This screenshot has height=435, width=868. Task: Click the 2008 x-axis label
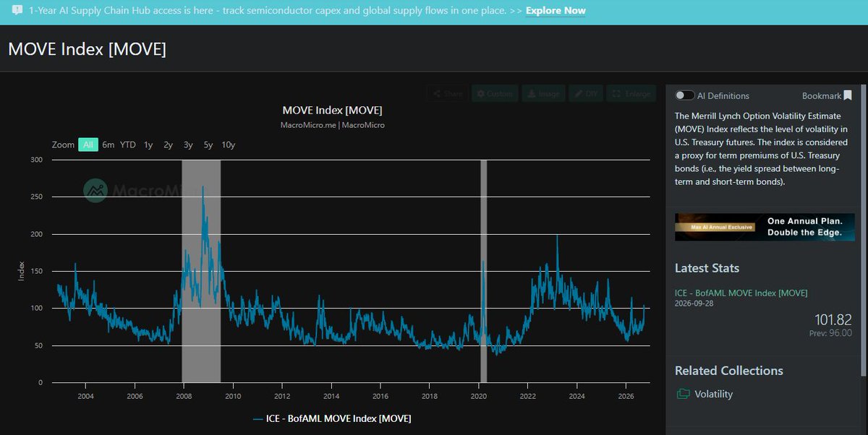click(x=184, y=396)
